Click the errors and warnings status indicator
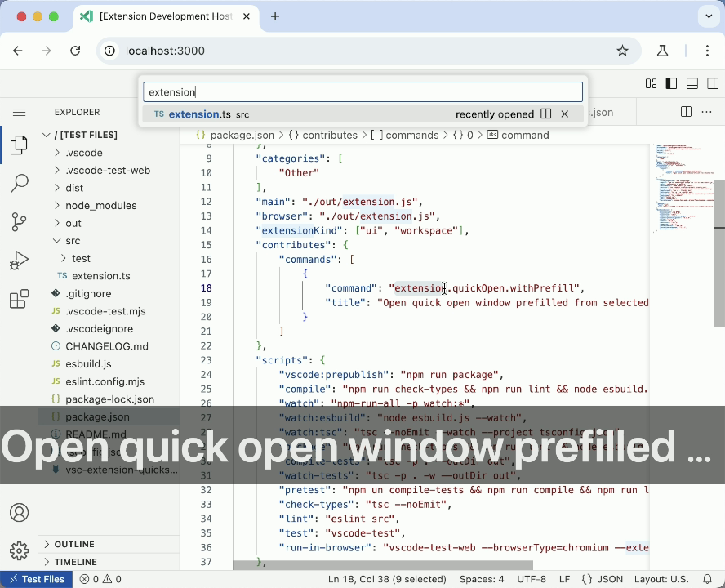 click(100, 579)
